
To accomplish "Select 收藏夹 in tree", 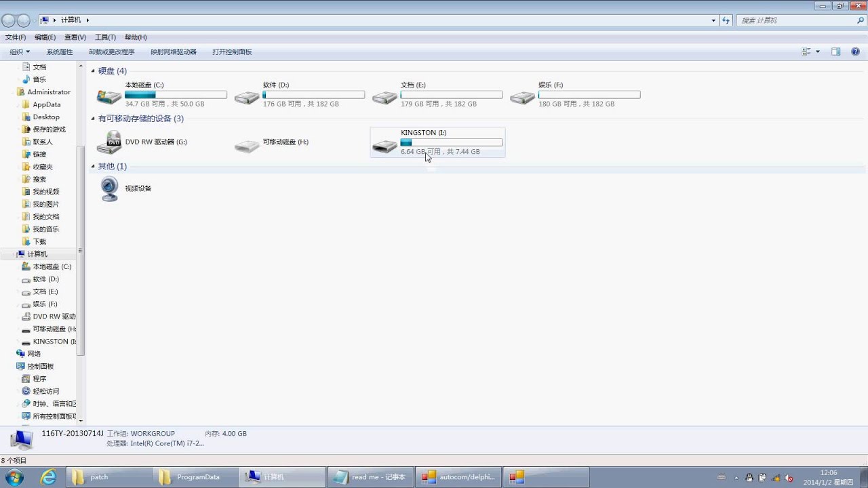I will click(43, 167).
